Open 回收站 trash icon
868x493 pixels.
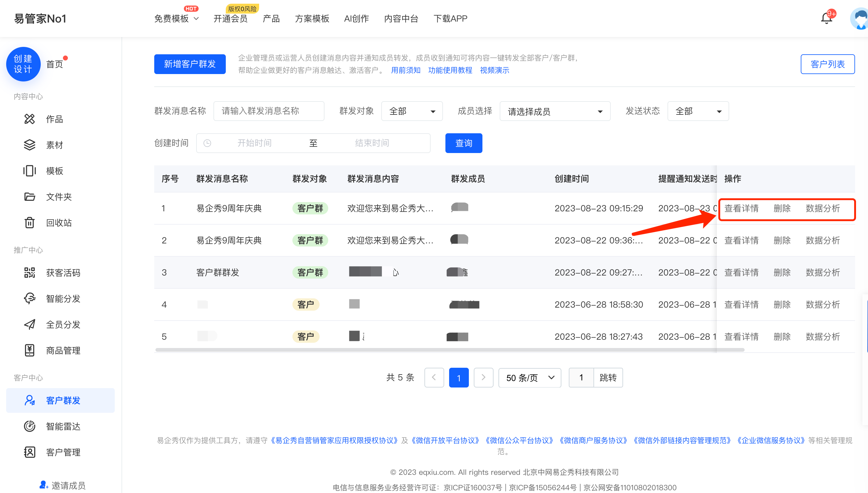click(29, 223)
